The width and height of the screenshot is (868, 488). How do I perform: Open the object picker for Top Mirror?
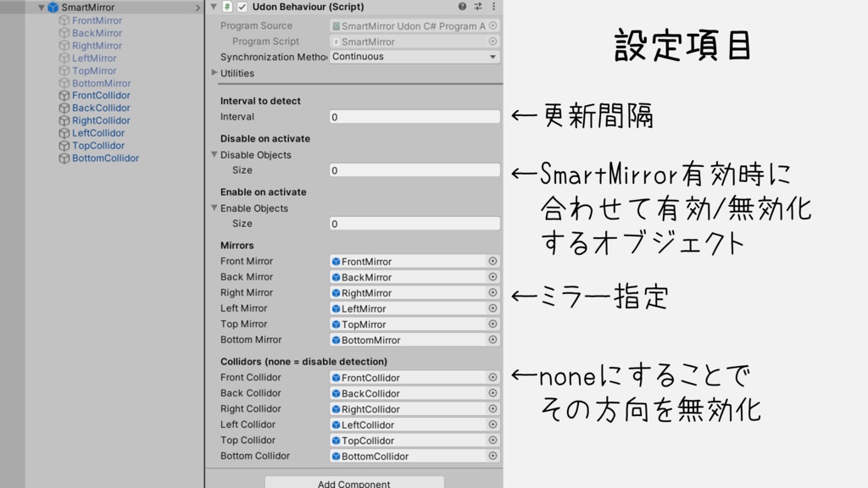(492, 324)
